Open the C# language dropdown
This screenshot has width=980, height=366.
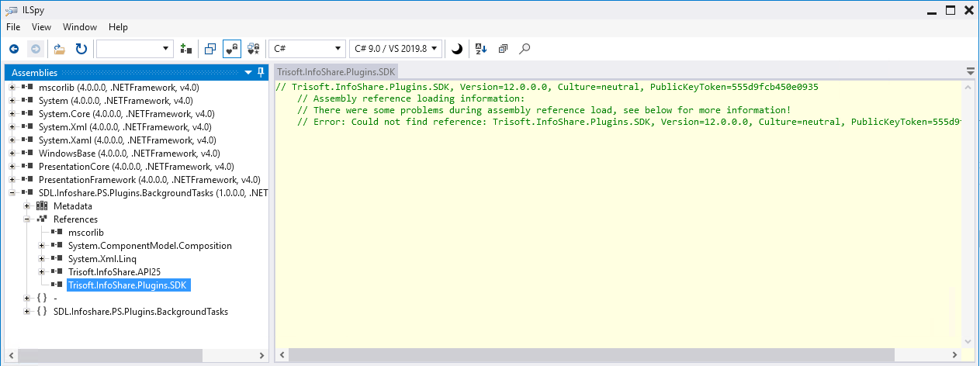pos(306,49)
